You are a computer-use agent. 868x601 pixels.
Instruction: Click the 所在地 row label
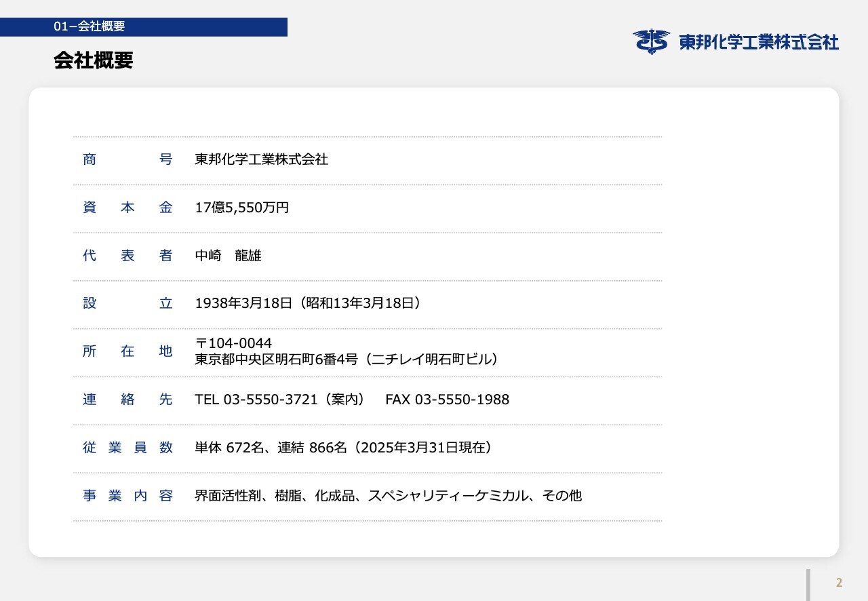(127, 351)
